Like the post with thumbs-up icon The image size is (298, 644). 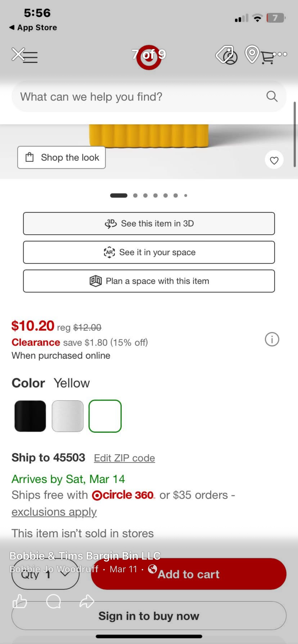click(x=20, y=601)
